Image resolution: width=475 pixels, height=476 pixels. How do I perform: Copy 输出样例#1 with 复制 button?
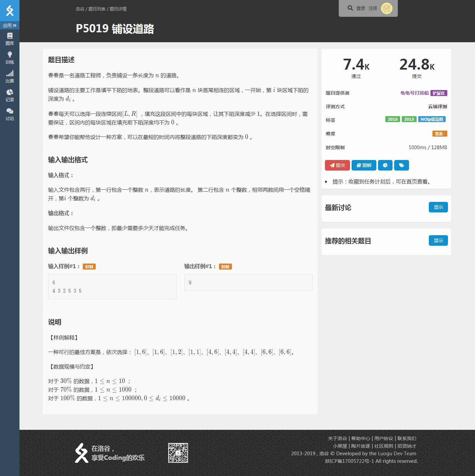click(x=225, y=267)
